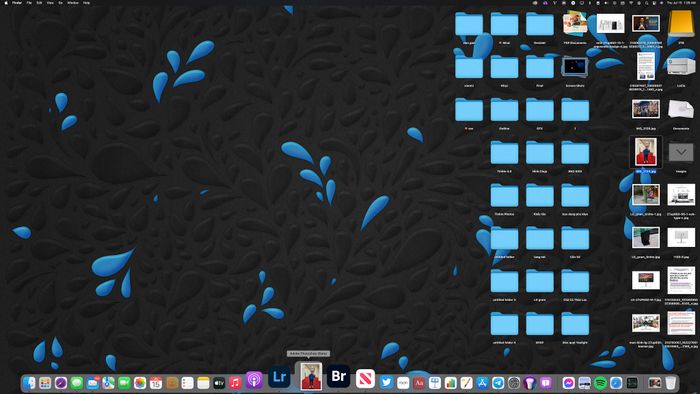This screenshot has width=700, height=394.
Task: Open Apple News in the Dock
Action: point(365,379)
